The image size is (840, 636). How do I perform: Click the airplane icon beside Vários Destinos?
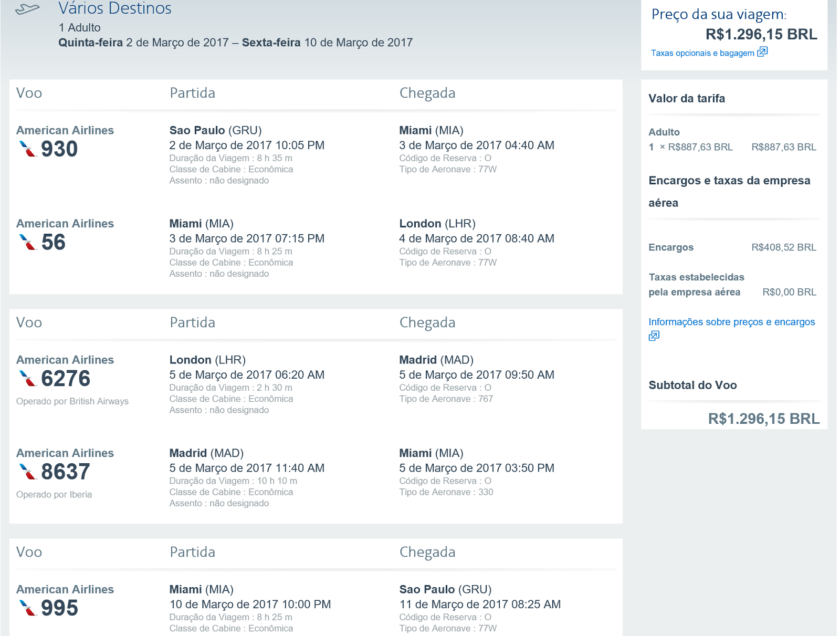click(x=28, y=9)
